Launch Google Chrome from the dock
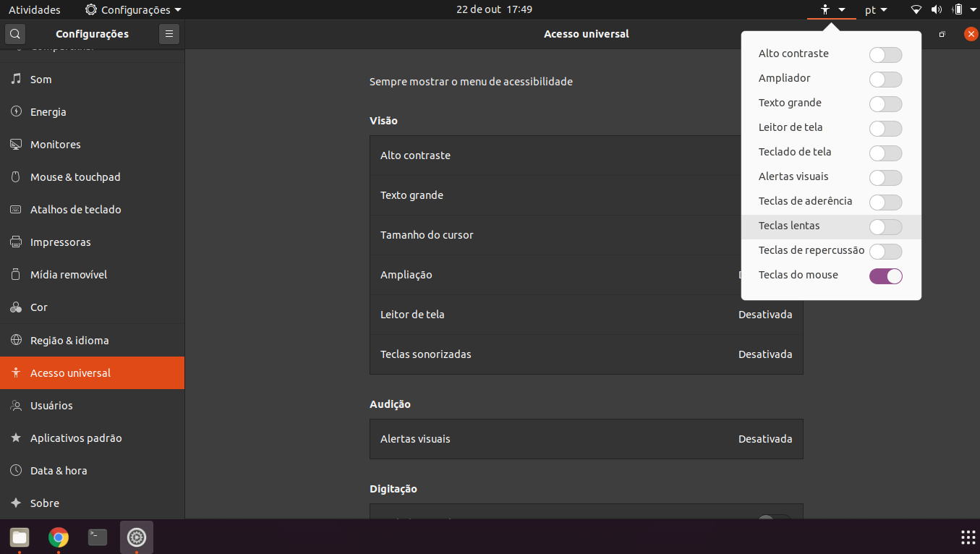The height and width of the screenshot is (554, 980). coord(58,537)
